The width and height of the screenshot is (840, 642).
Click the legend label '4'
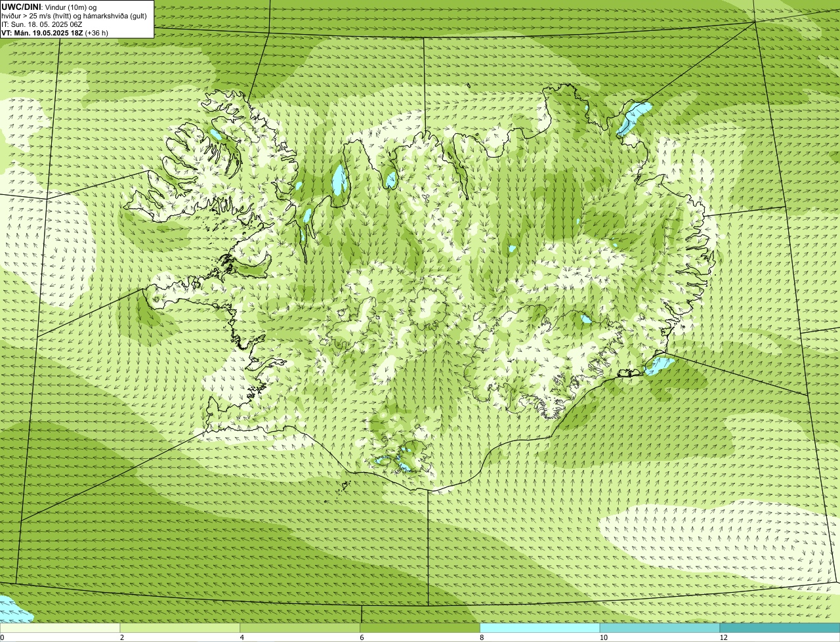[x=242, y=637]
